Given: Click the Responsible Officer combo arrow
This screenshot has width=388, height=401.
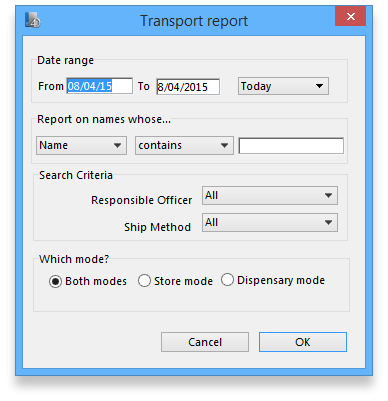Looking at the screenshot, I should (328, 195).
